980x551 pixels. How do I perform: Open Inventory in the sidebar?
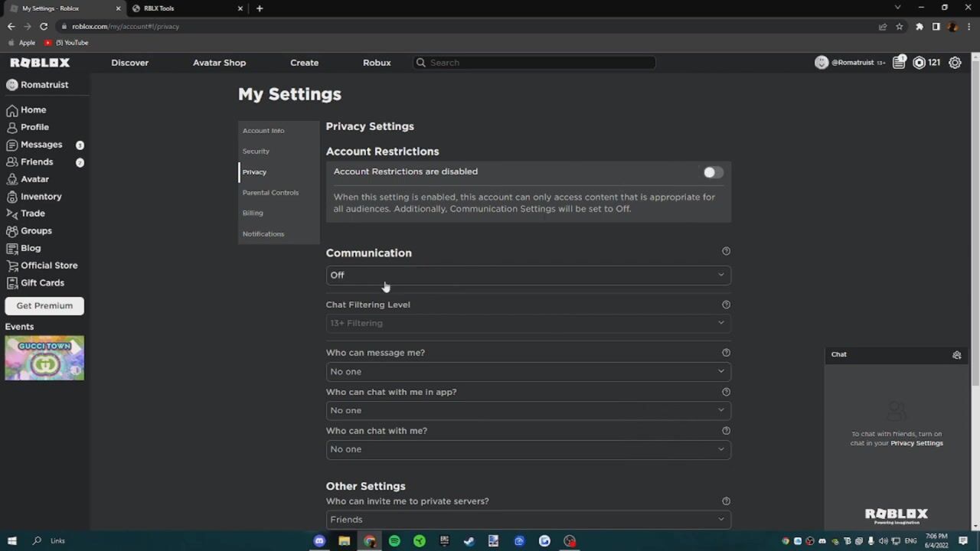point(34,197)
